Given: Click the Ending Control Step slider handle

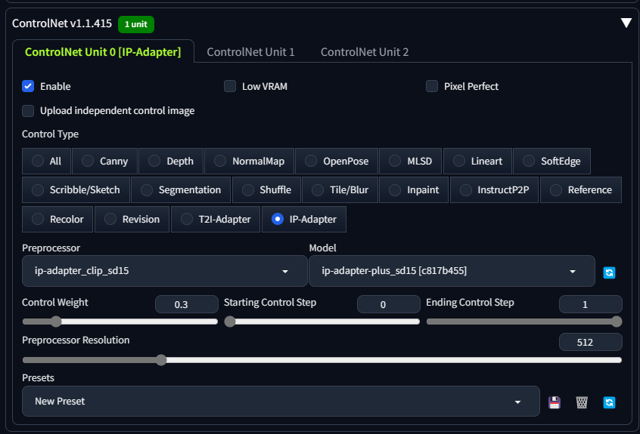Looking at the screenshot, I should (x=617, y=322).
